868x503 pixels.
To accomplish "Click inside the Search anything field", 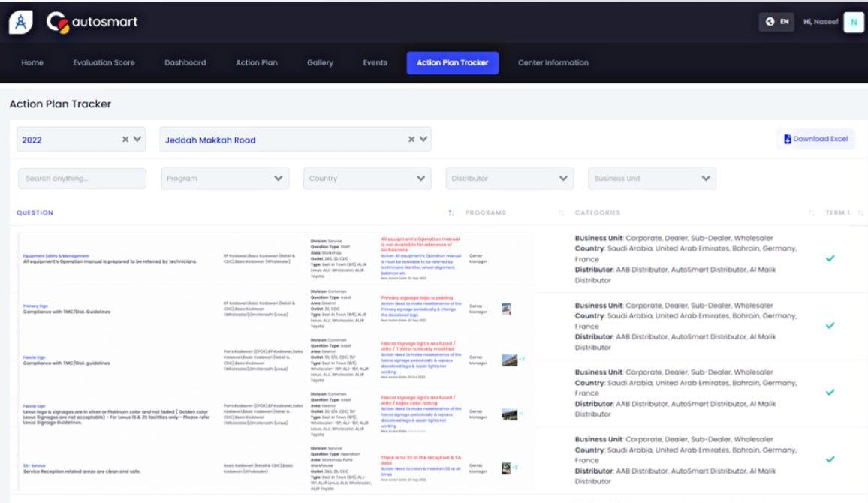I will point(81,178).
